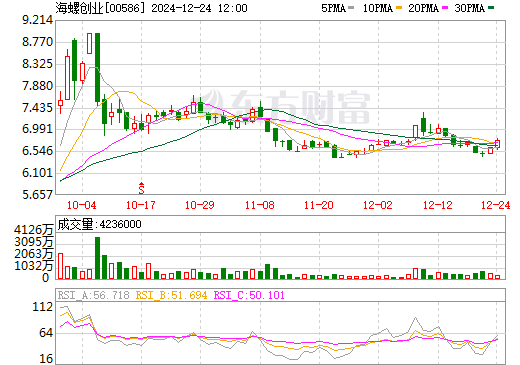Viewport: 520px width, 365px height.
Task: Click the gray 5PMA legend swatch
Action: click(x=351, y=7)
